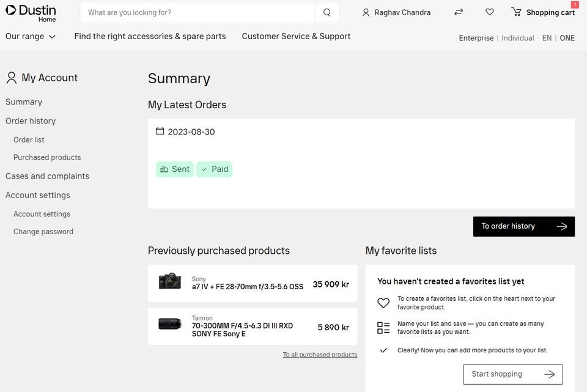Click the Dustin Home logo
The width and height of the screenshot is (587, 392).
tap(31, 12)
